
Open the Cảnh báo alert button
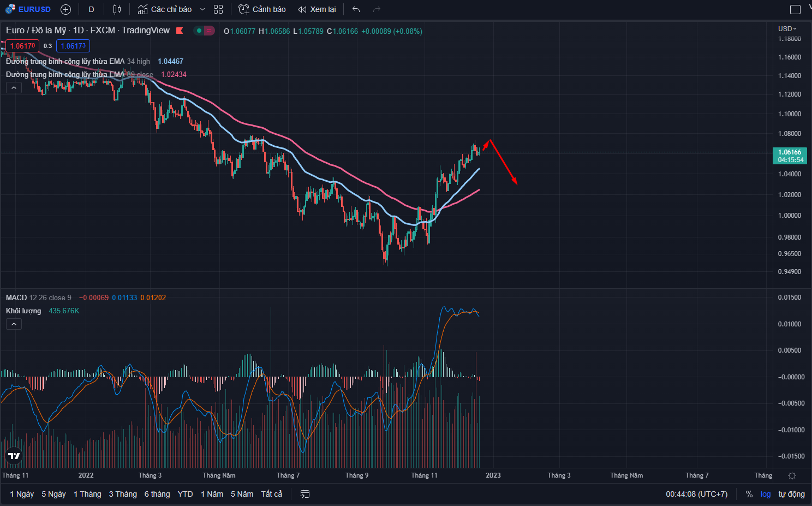coord(262,9)
